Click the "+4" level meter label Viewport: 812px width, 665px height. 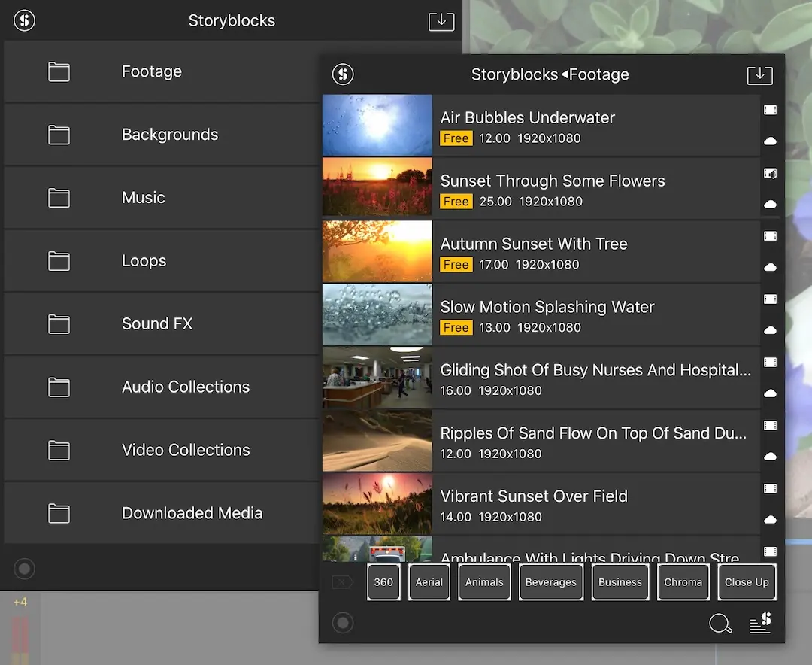[x=20, y=602]
